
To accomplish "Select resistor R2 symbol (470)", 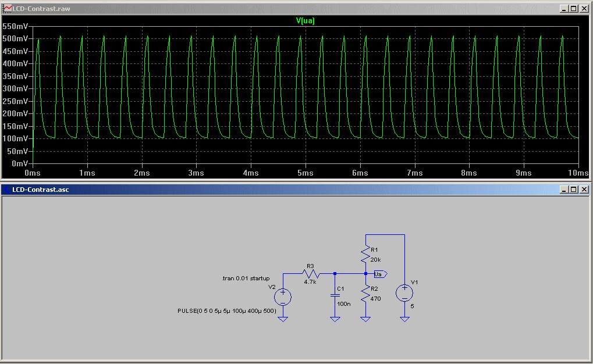I will tap(365, 294).
